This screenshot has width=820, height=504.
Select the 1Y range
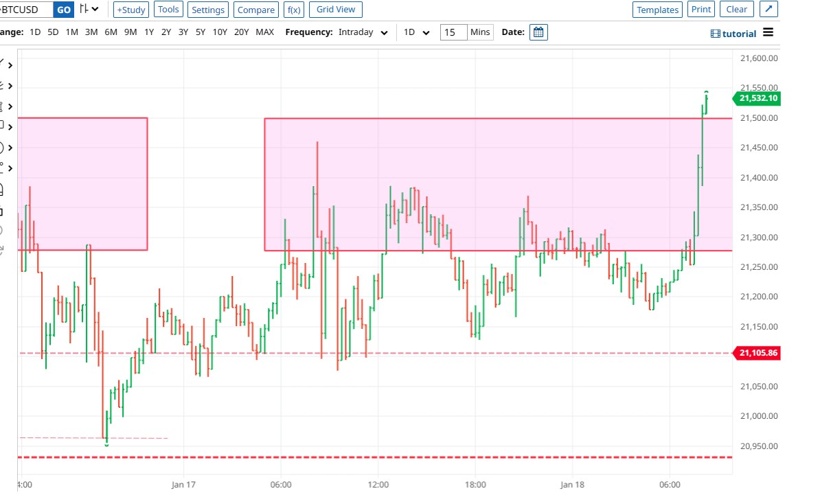tap(149, 32)
